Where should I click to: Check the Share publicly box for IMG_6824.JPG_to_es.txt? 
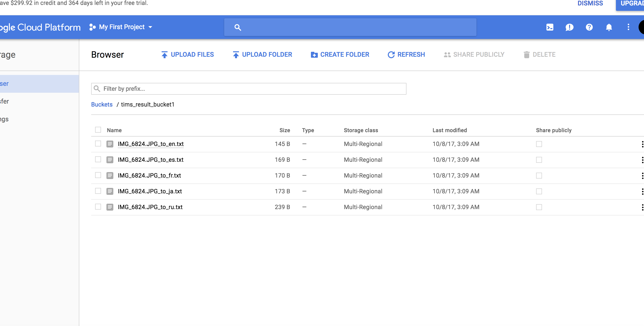coord(539,160)
